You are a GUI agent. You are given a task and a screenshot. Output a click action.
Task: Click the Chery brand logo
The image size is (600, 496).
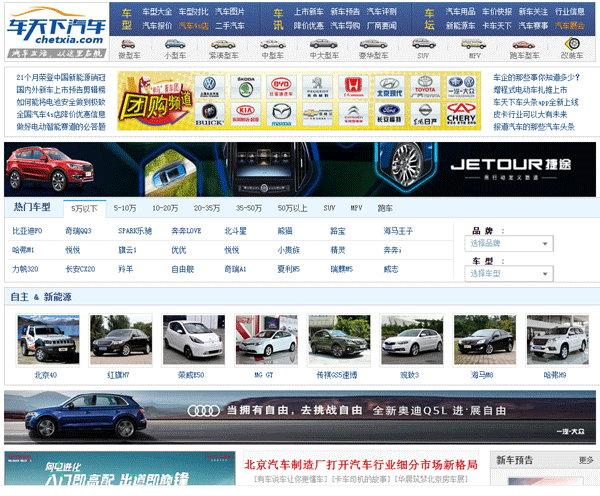click(461, 114)
